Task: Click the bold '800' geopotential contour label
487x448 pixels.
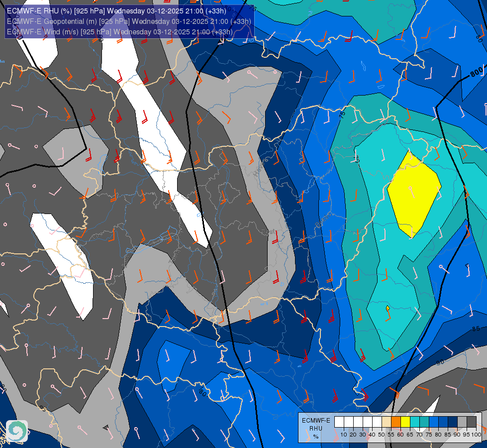Action: click(477, 72)
